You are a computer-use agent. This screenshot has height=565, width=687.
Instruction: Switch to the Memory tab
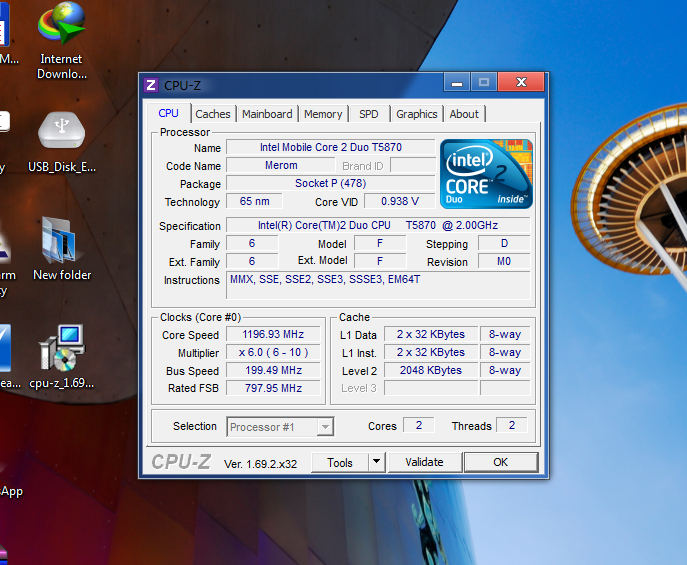coord(323,114)
